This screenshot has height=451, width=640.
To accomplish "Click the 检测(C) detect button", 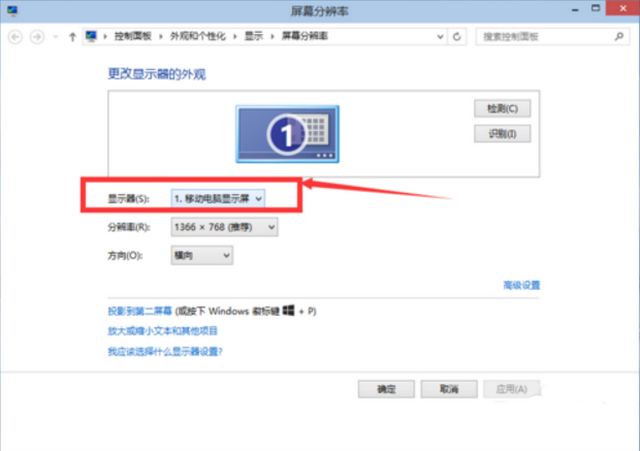I will 501,108.
